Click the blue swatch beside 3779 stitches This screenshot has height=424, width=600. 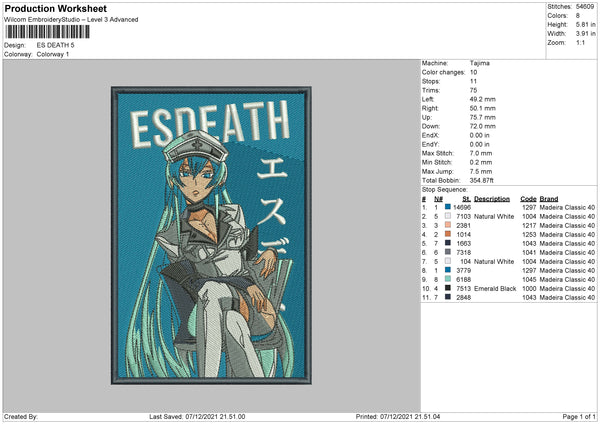(448, 270)
